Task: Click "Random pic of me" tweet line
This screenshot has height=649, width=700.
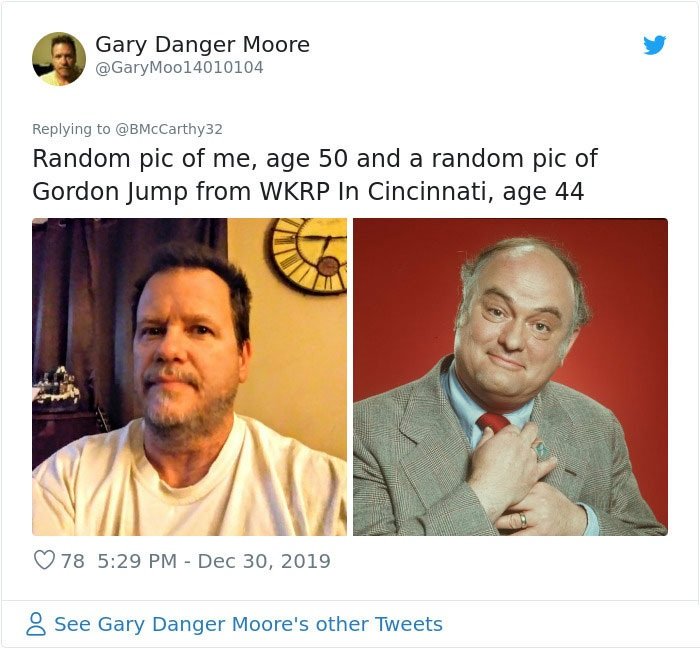Action: [x=315, y=158]
